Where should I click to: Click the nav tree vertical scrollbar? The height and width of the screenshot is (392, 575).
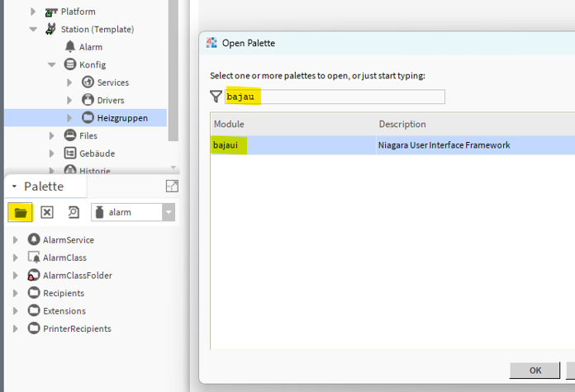pyautogui.click(x=173, y=69)
